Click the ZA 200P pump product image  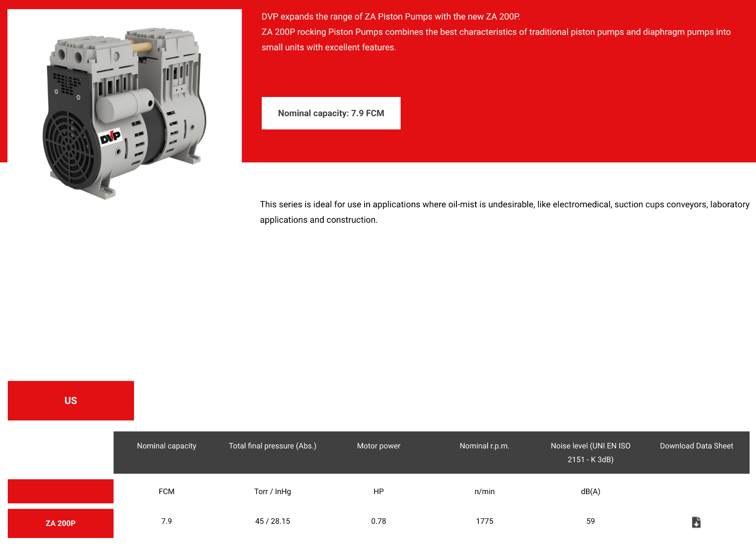click(x=124, y=110)
